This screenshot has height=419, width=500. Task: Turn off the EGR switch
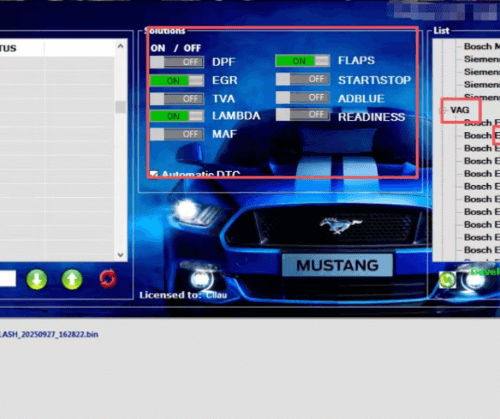(x=177, y=81)
